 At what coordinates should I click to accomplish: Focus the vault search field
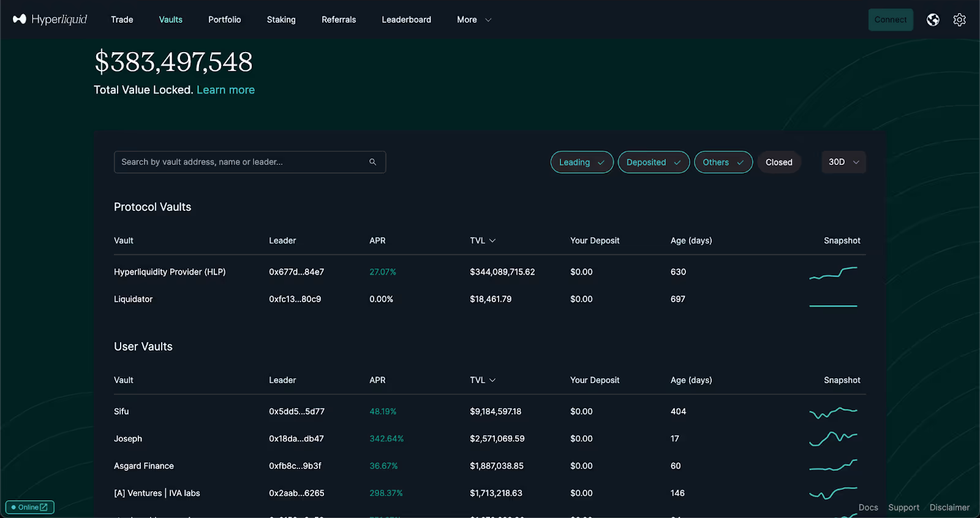pyautogui.click(x=250, y=162)
